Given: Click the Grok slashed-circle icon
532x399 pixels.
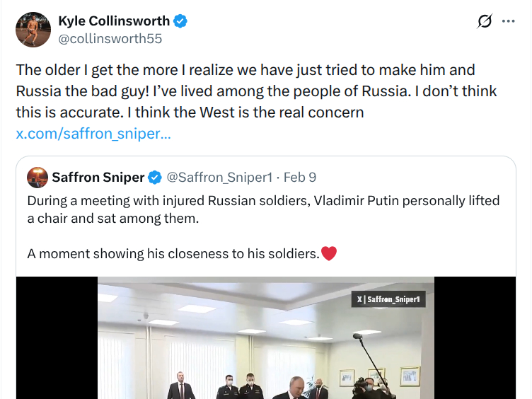Looking at the screenshot, I should [485, 21].
